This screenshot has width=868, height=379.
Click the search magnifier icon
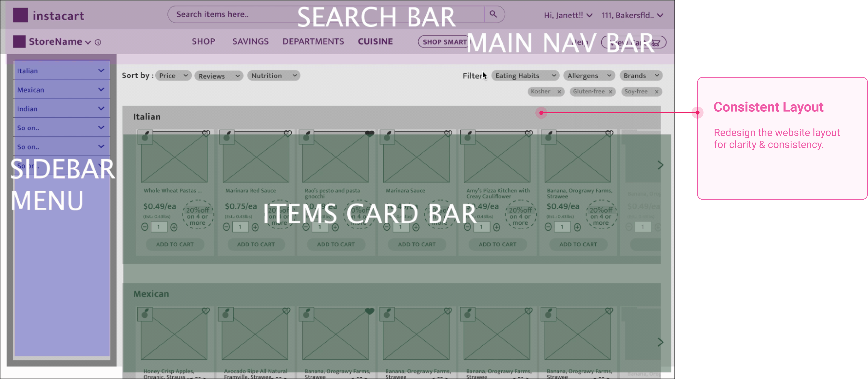click(493, 14)
